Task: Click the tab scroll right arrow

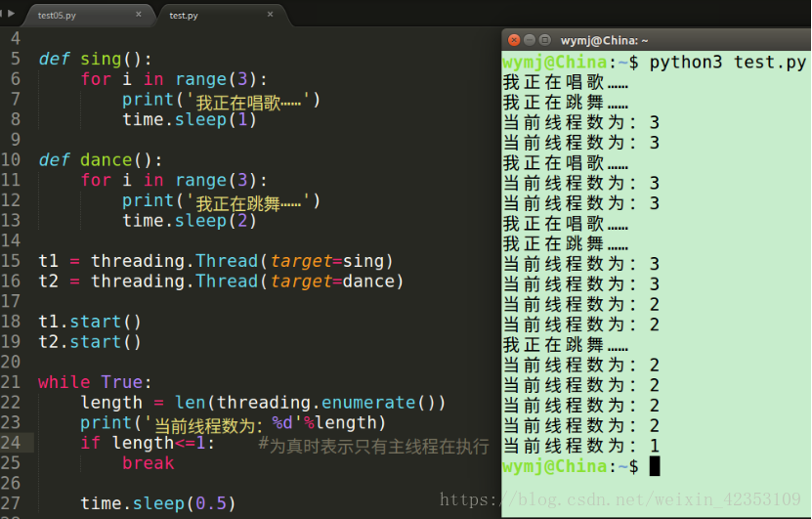Action: pos(11,14)
